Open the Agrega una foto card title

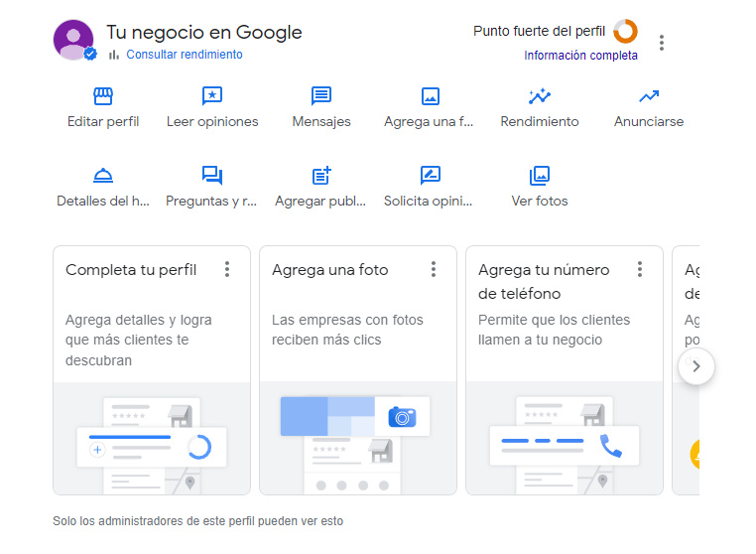pyautogui.click(x=329, y=270)
